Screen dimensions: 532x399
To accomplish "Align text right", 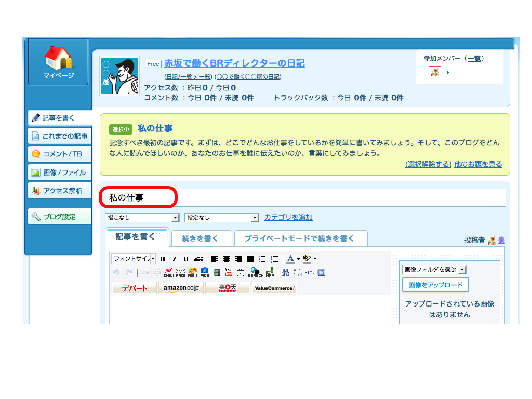I will click(238, 259).
